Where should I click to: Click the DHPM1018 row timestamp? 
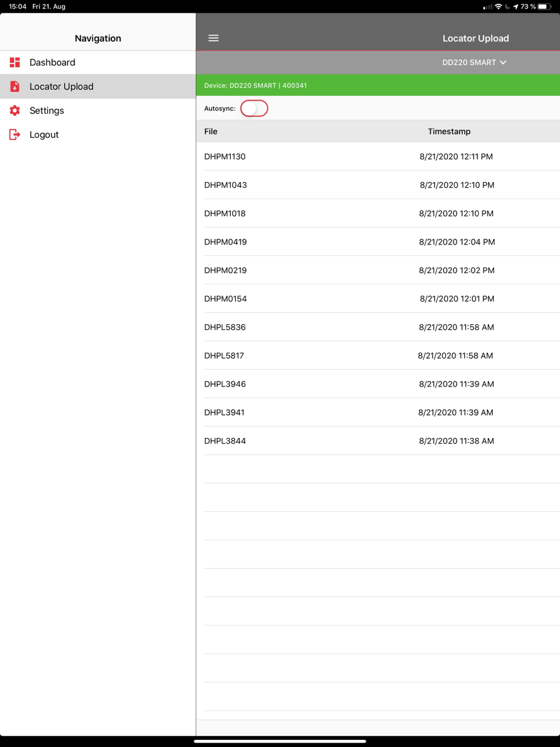tap(456, 213)
